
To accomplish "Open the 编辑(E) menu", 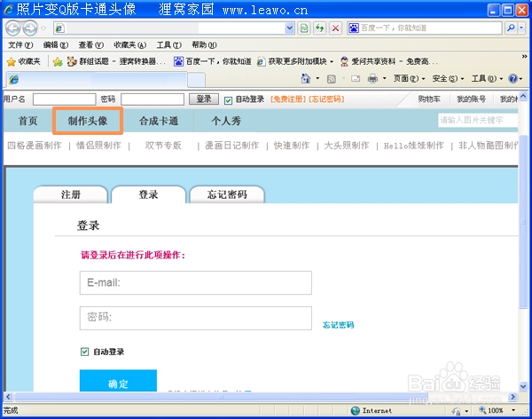I will (56, 45).
